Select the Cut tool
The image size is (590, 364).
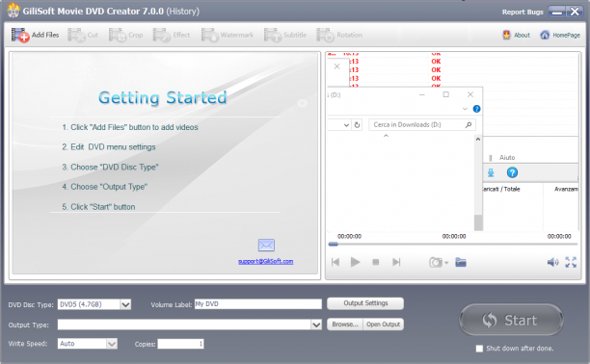[x=83, y=35]
